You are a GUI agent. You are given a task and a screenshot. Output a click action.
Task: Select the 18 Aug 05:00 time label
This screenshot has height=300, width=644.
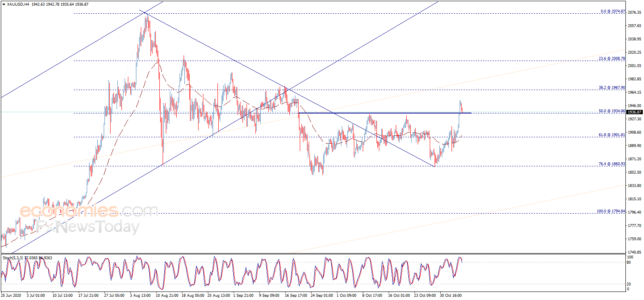(x=193, y=296)
